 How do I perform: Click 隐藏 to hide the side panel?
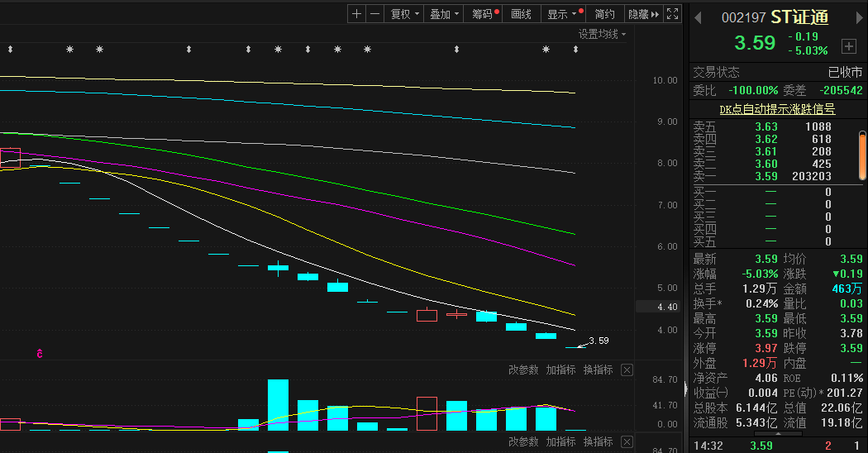pos(643,14)
